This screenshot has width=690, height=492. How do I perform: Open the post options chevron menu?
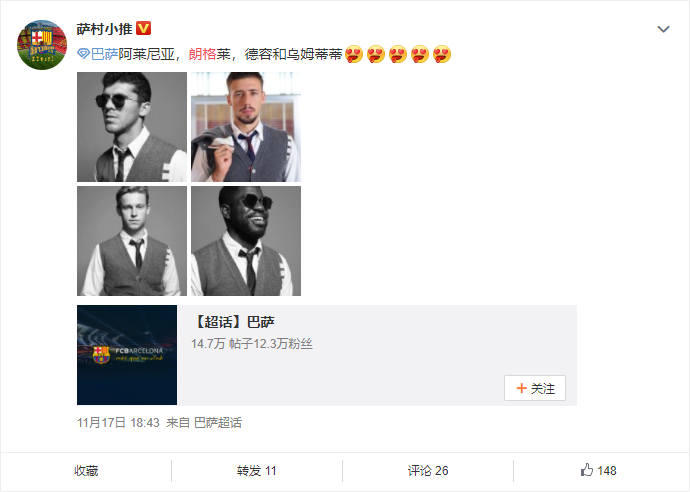[663, 29]
